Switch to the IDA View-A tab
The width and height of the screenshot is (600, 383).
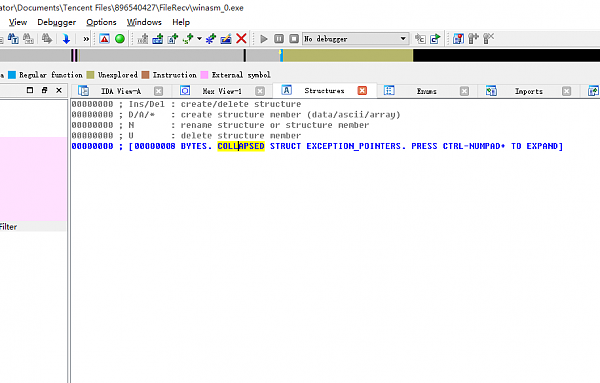(121, 91)
